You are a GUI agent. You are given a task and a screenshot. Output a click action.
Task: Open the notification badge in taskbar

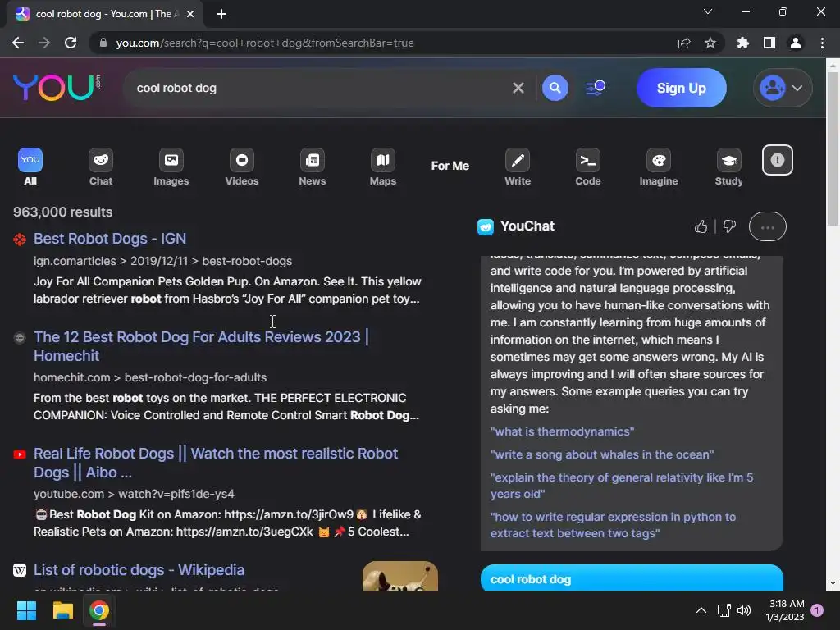coord(817,609)
